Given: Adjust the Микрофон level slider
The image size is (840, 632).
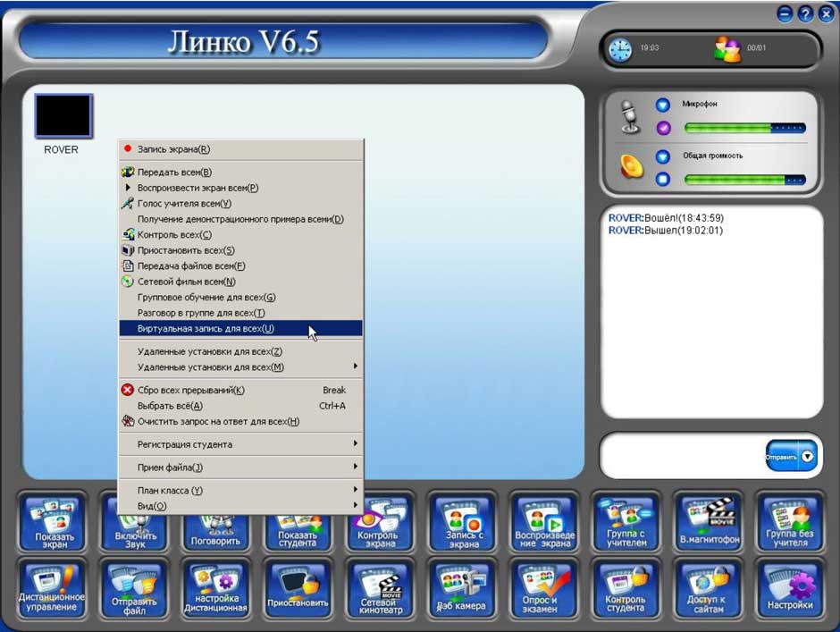Looking at the screenshot, I should tap(744, 128).
